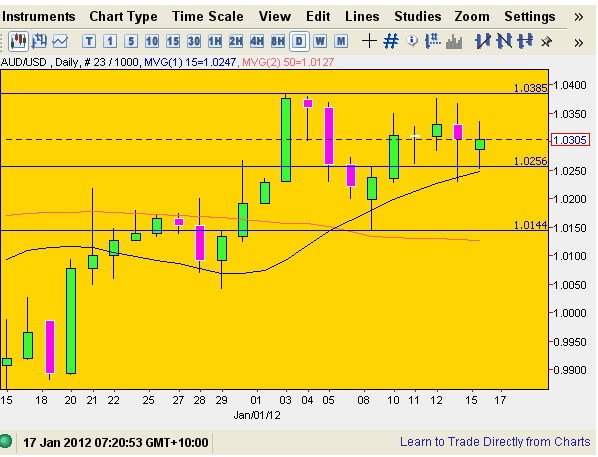Screen dimensions: 598x457
Task: Open the Time Scale dropdown menu
Action: tap(207, 16)
